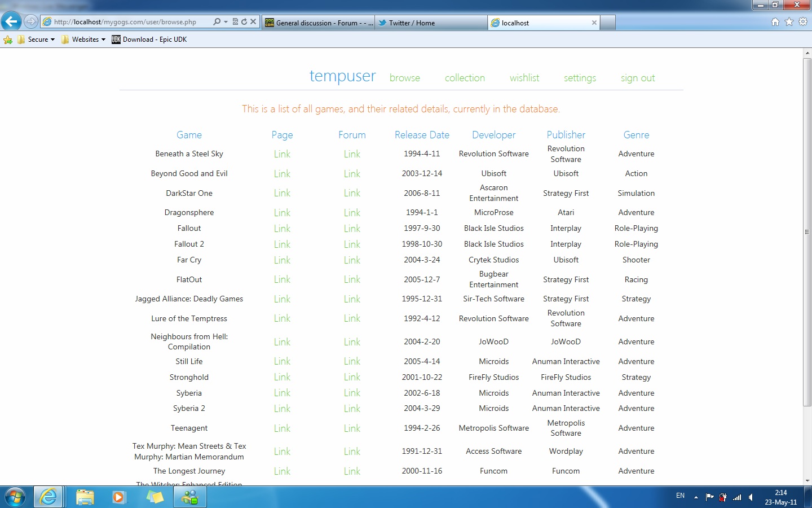Click the search magnifier in address bar
This screenshot has width=812, height=508.
(x=217, y=22)
